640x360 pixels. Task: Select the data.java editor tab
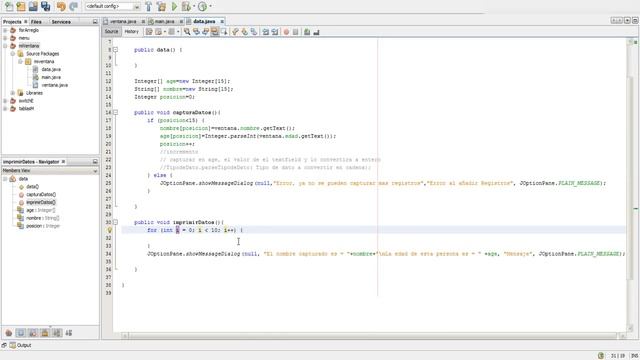tap(204, 21)
